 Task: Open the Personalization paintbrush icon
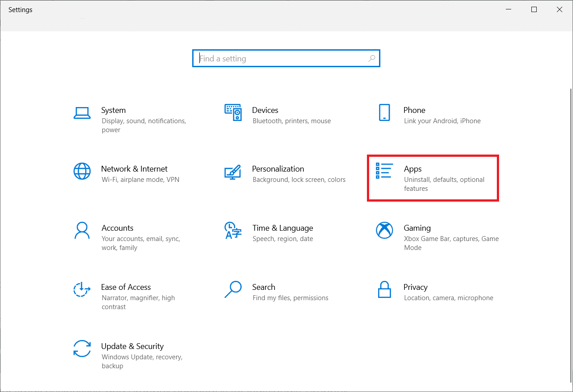tap(233, 172)
